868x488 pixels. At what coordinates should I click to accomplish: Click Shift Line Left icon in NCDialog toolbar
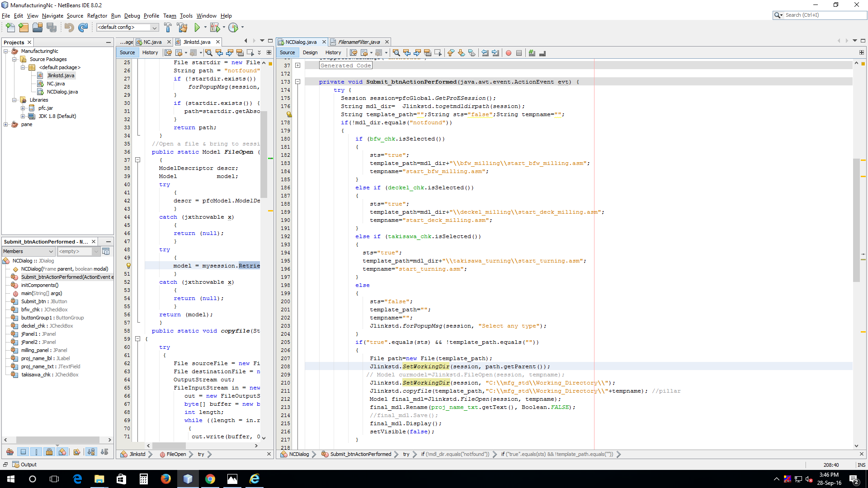pos(485,53)
